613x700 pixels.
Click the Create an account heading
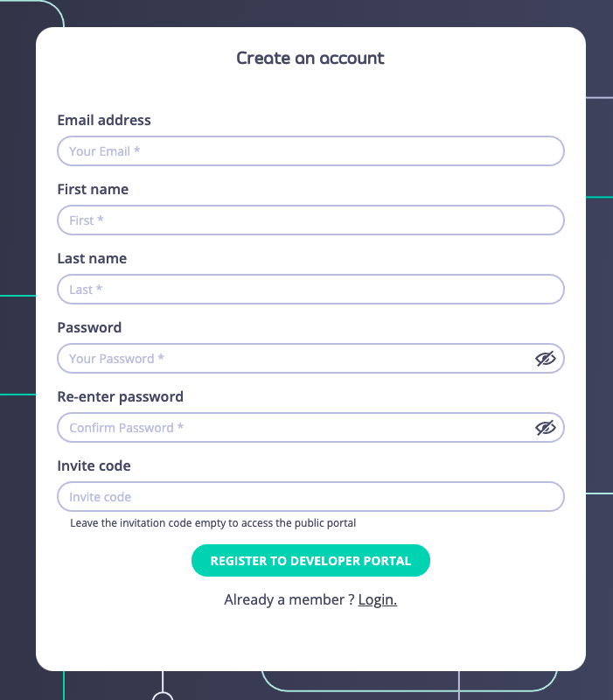(x=310, y=59)
